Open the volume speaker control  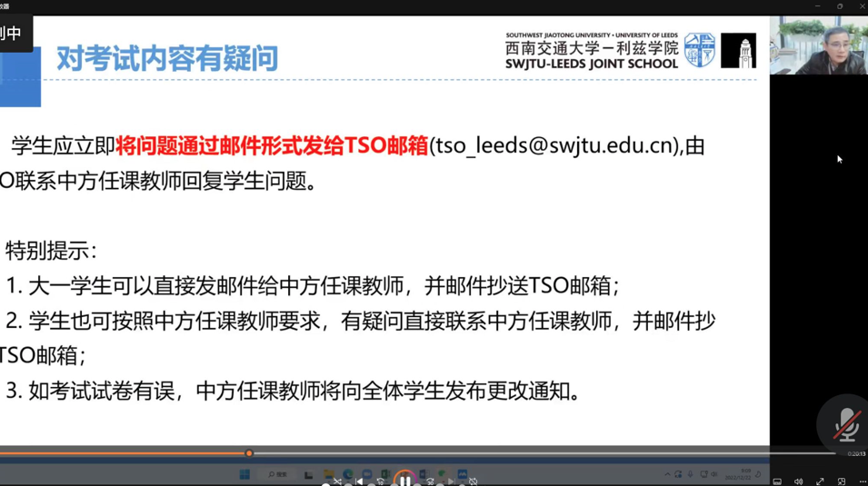[x=798, y=481]
